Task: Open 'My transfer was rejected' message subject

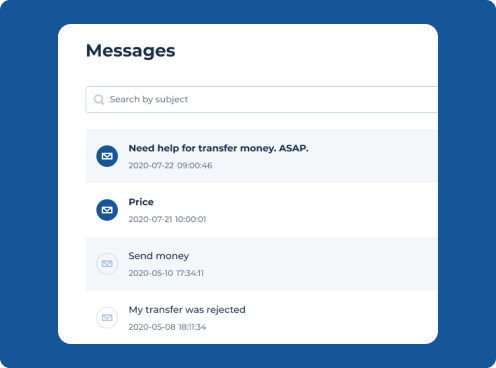Action: tap(187, 310)
